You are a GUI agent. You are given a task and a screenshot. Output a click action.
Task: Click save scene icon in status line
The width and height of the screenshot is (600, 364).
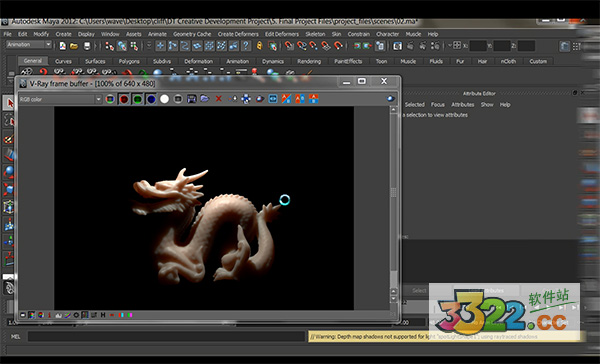(x=87, y=46)
